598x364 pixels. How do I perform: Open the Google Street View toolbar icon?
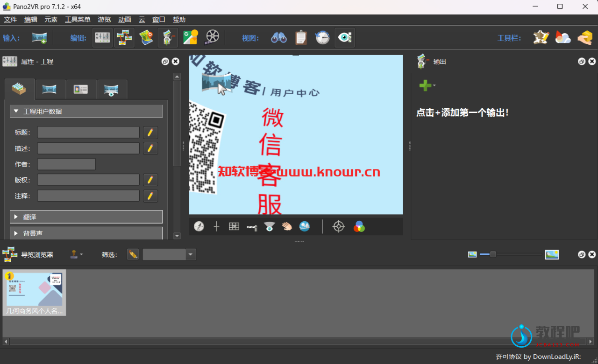pos(190,38)
